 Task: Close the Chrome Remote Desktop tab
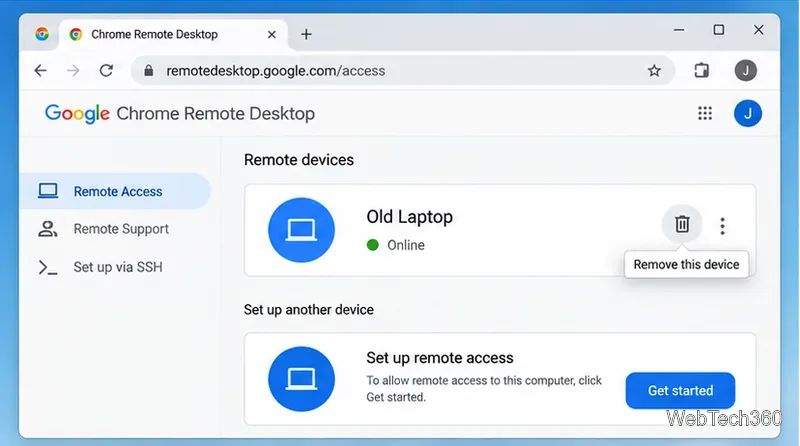272,34
